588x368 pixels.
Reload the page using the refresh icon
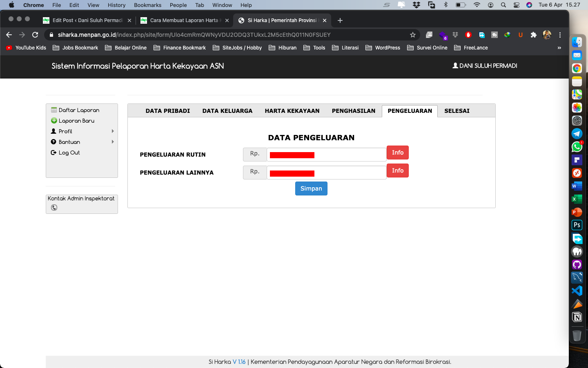point(35,35)
